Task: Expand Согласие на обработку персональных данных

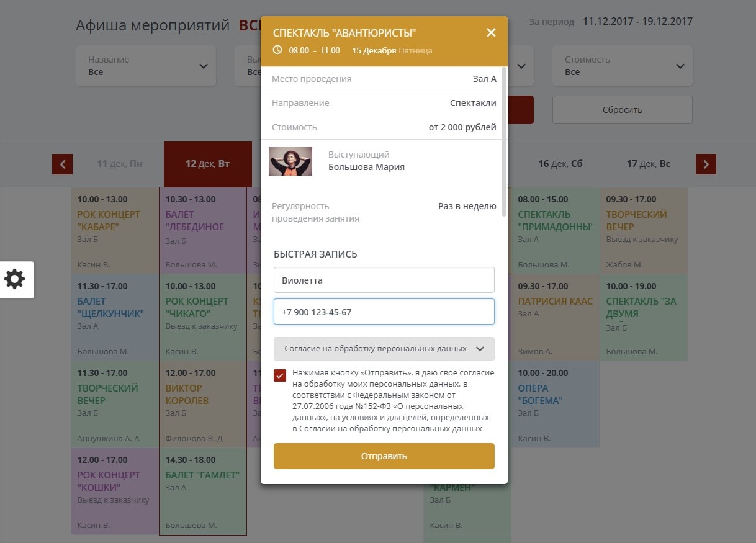Action: (384, 349)
